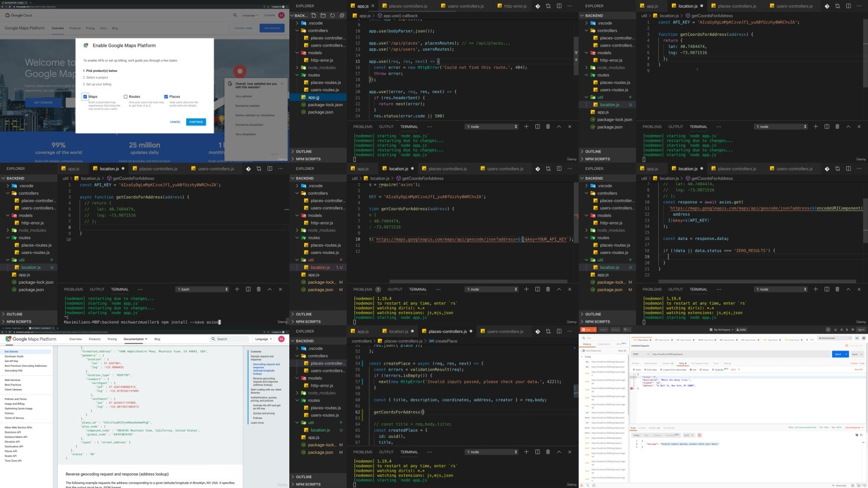The width and height of the screenshot is (868, 488).
Task: Open the arrow dropdown beside the Send button
Action: coord(846,354)
